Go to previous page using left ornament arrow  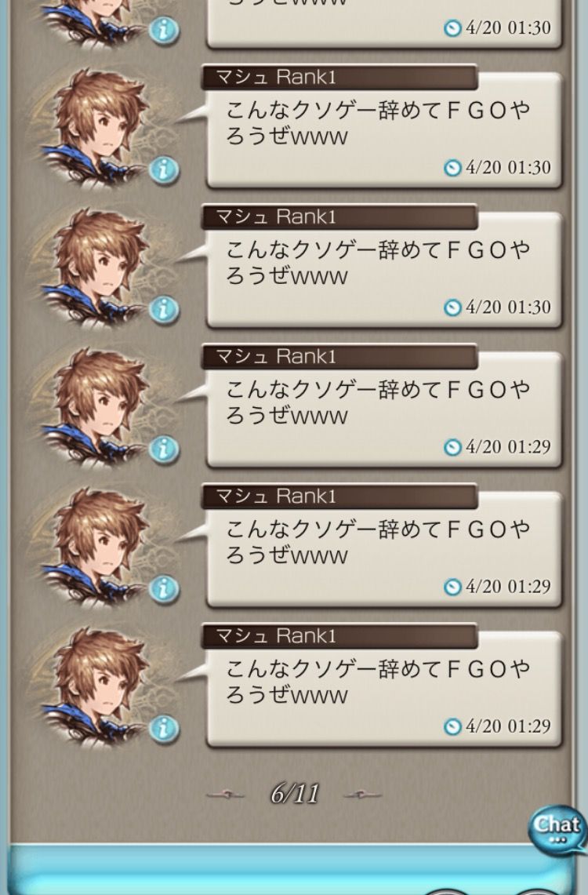click(225, 794)
